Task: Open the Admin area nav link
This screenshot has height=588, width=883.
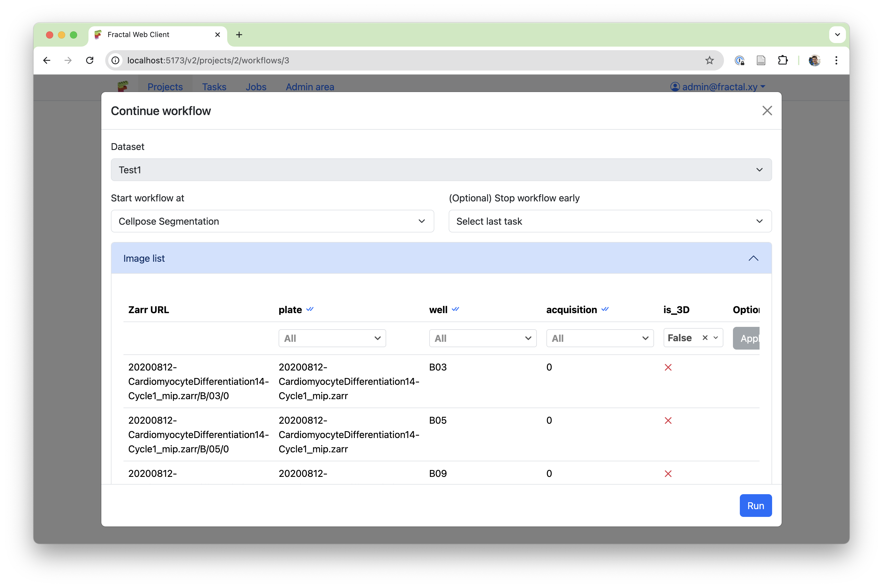Action: pos(310,87)
